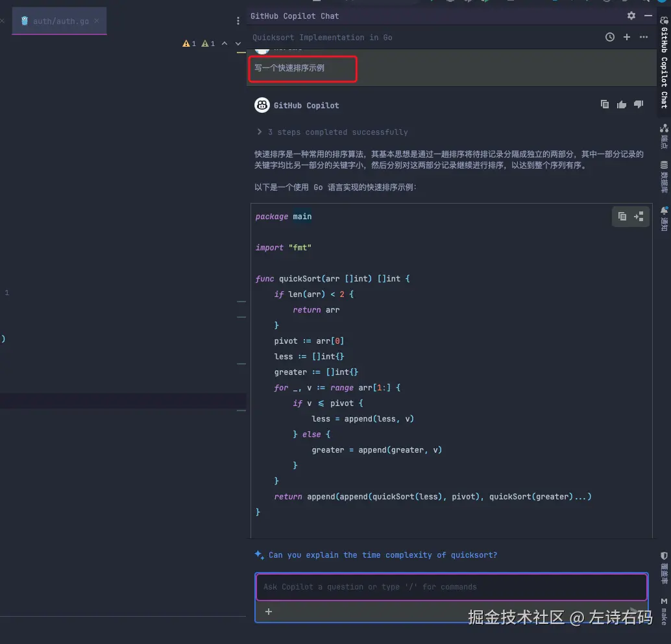Give a thumbs up to Copilot's answer

pos(621,104)
